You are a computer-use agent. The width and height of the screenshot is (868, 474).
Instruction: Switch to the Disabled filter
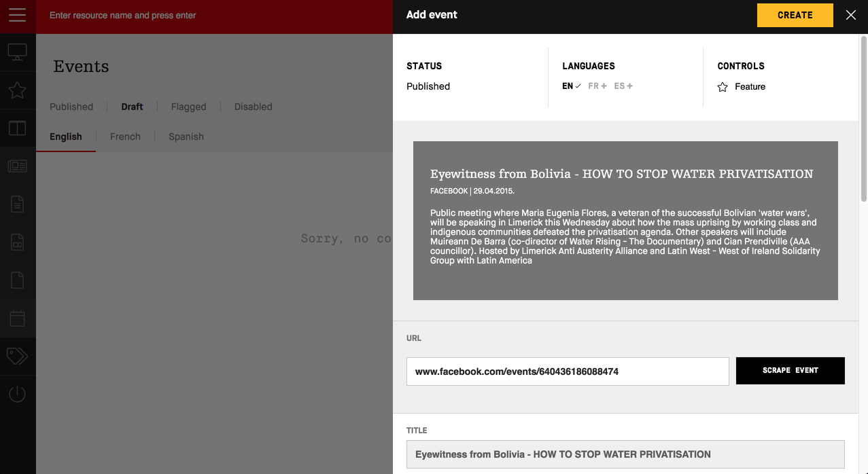coord(253,107)
